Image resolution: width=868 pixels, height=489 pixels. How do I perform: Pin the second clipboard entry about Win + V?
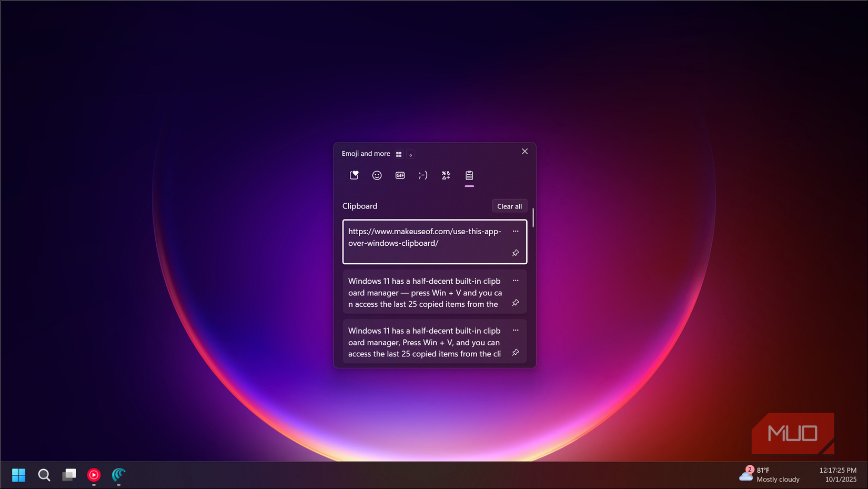click(516, 303)
